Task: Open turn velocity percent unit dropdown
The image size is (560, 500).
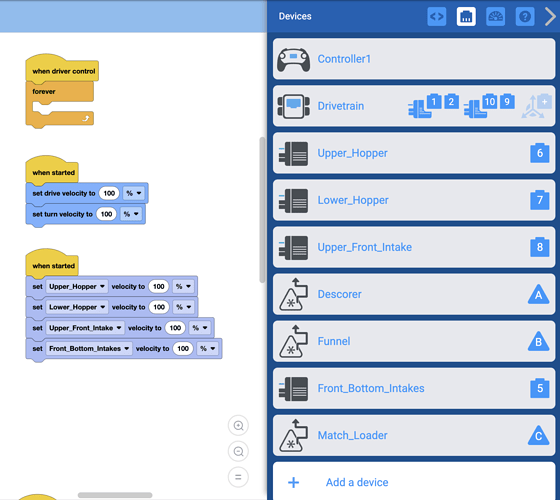Action: [x=131, y=214]
